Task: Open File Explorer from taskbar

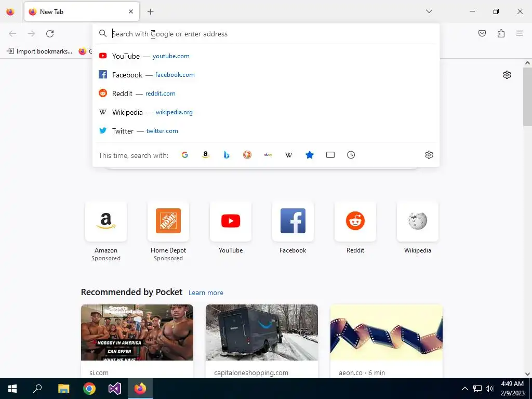Action: click(x=63, y=389)
